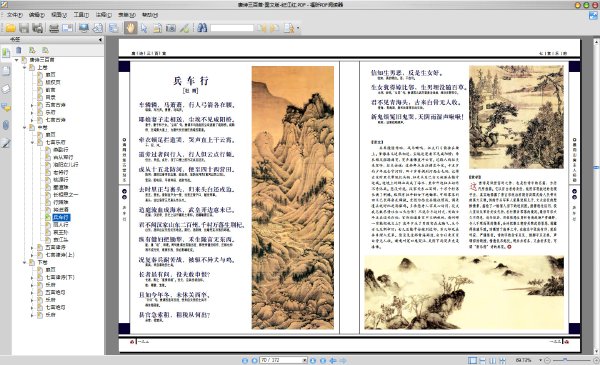Jump to the 长相思之一 bookmark
This screenshot has width=600, height=365.
pyautogui.click(x=65, y=195)
